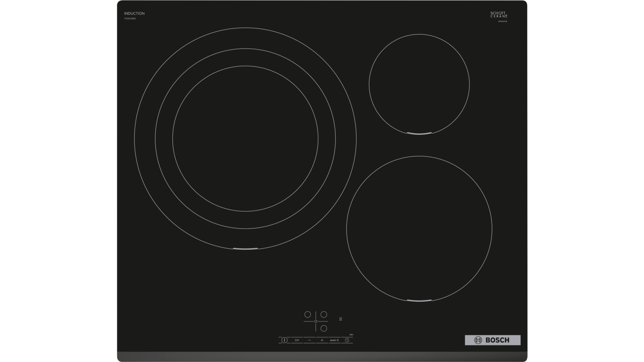Screen dimensions: 644x362
Task: Tap the small clock symbol between zone selectors
Action: pyautogui.click(x=316, y=321)
